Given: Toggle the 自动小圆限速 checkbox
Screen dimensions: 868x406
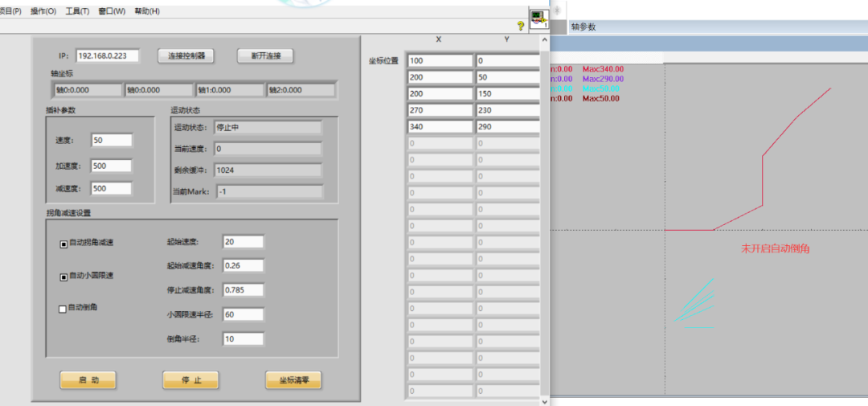Looking at the screenshot, I should [63, 277].
